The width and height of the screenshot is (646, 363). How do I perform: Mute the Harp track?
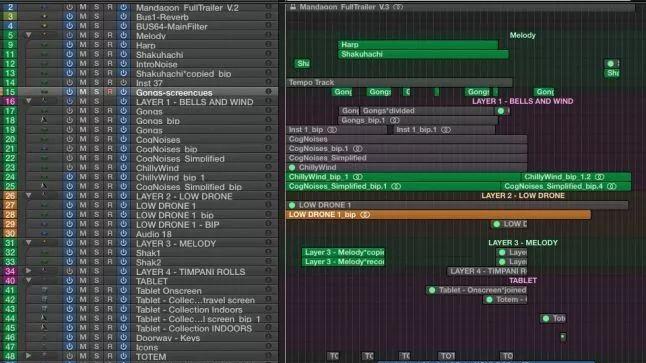[83, 45]
